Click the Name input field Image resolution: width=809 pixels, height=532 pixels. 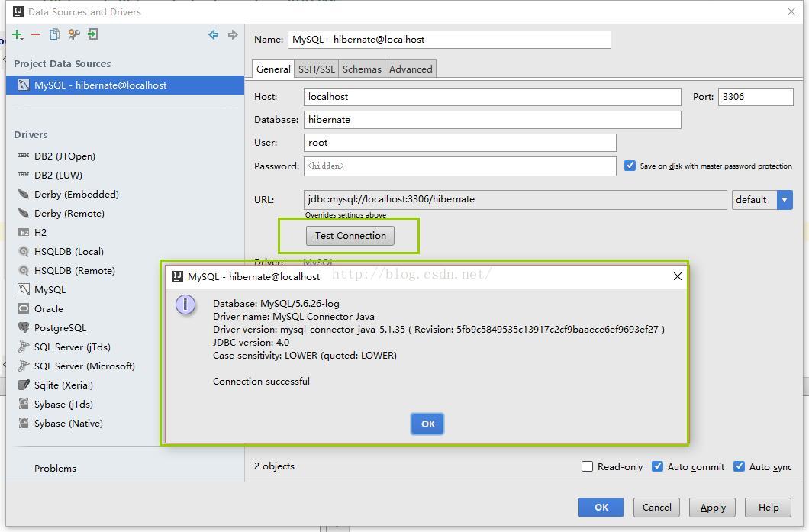point(450,40)
